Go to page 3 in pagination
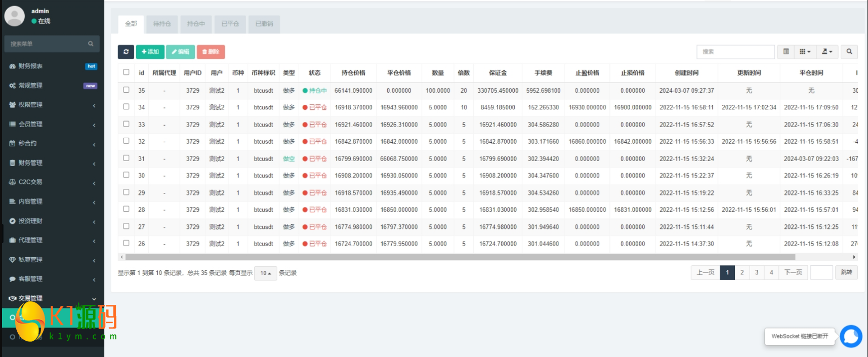The image size is (868, 357). pyautogui.click(x=757, y=272)
